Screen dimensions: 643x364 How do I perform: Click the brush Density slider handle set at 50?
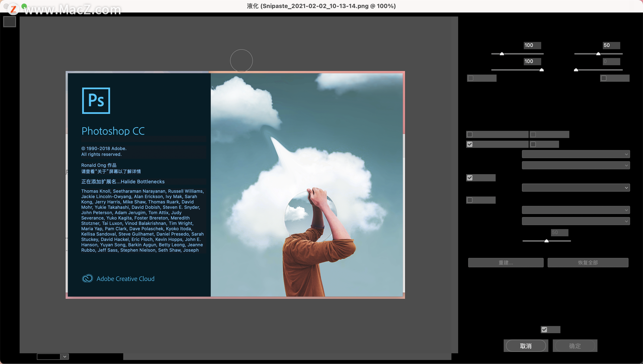tap(598, 54)
